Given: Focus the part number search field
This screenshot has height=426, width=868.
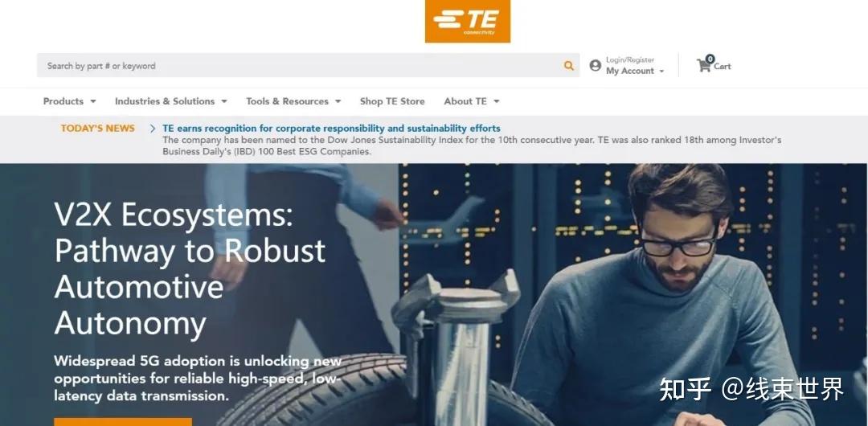Looking at the screenshot, I should pos(299,65).
